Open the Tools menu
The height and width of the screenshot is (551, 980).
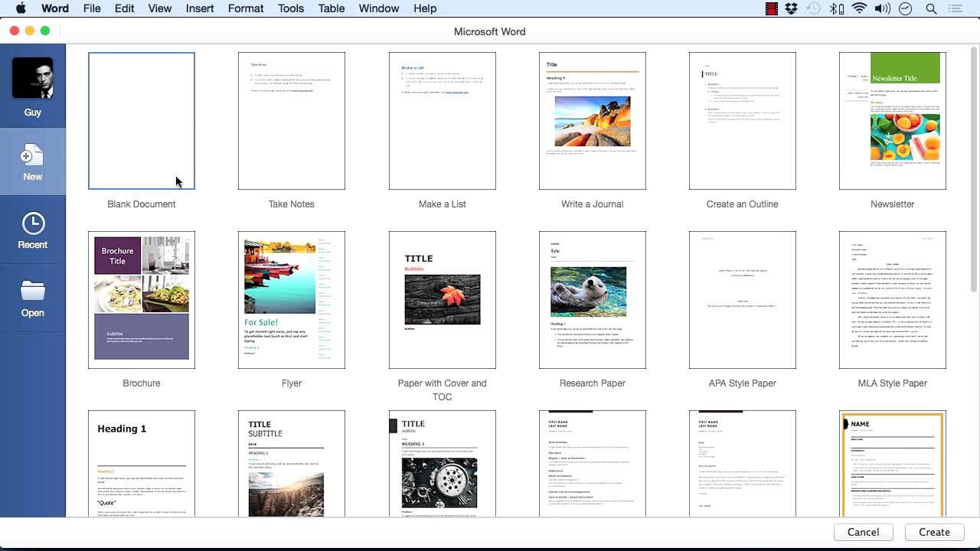coord(291,8)
